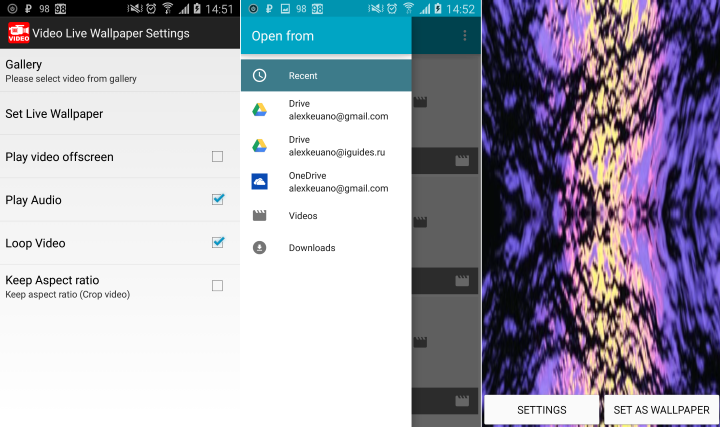This screenshot has width=720, height=427.
Task: Tap the red Video app icon
Action: pos(19,33)
